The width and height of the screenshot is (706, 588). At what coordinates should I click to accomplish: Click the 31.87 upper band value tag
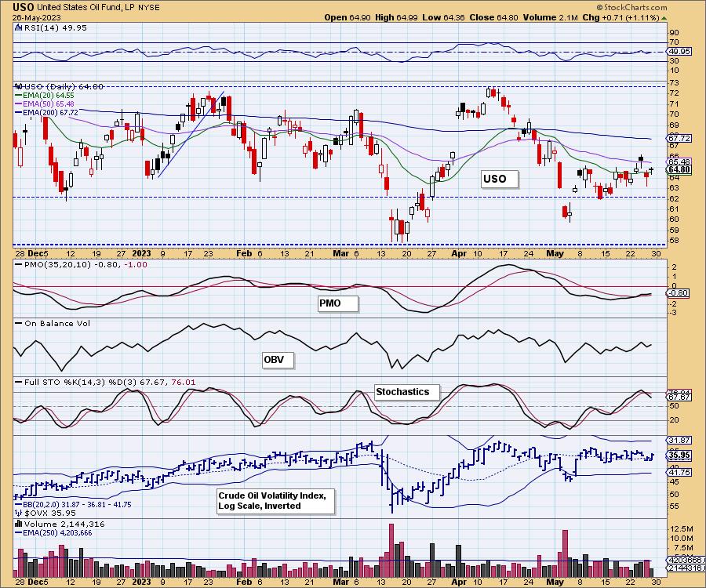pos(679,441)
